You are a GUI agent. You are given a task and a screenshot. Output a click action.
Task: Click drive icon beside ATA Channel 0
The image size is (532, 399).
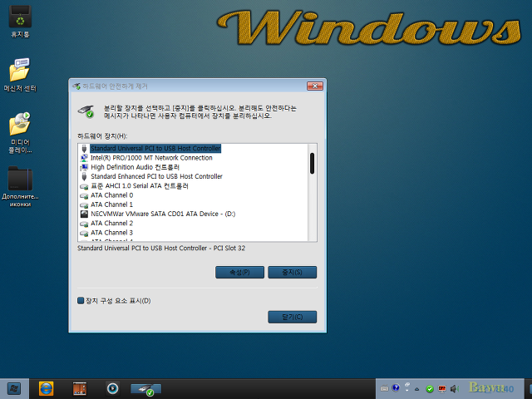[x=84, y=196]
